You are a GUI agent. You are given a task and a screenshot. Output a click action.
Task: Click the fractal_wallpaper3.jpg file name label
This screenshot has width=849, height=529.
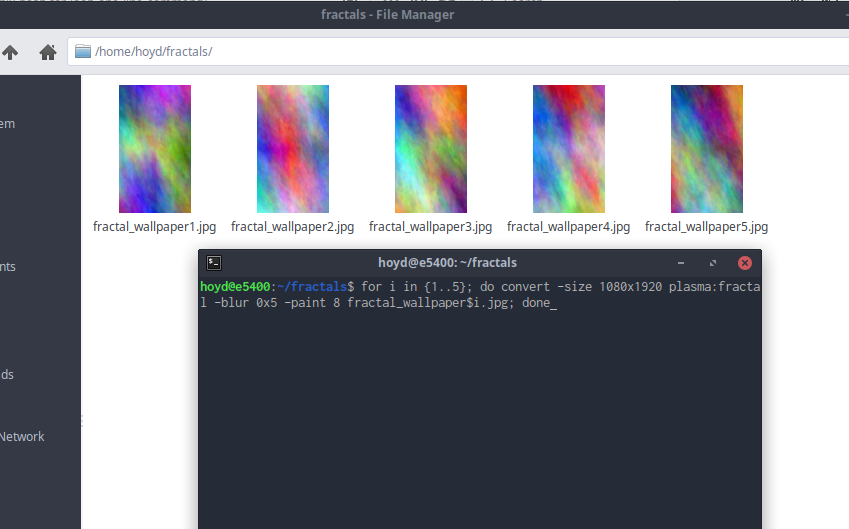[430, 227]
